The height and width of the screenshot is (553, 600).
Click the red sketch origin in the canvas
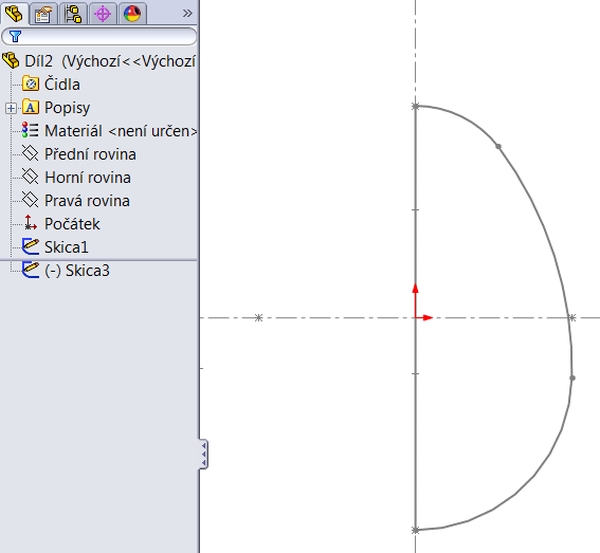tap(415, 317)
